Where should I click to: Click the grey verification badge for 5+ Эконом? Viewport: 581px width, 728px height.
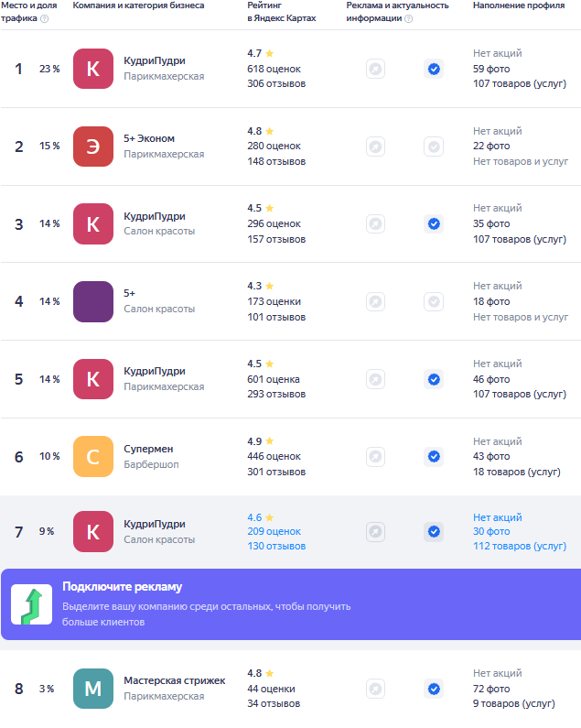[434, 147]
